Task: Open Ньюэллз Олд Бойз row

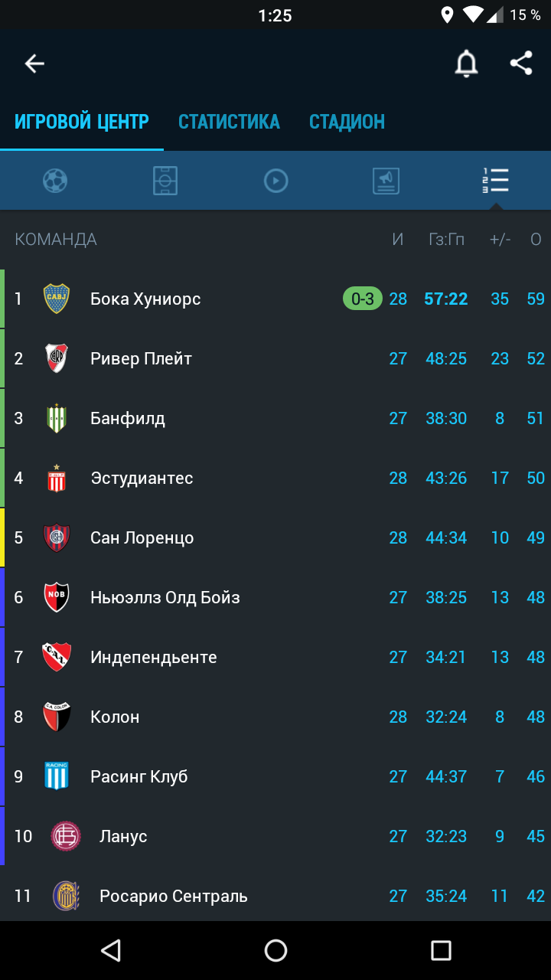Action: click(x=275, y=597)
